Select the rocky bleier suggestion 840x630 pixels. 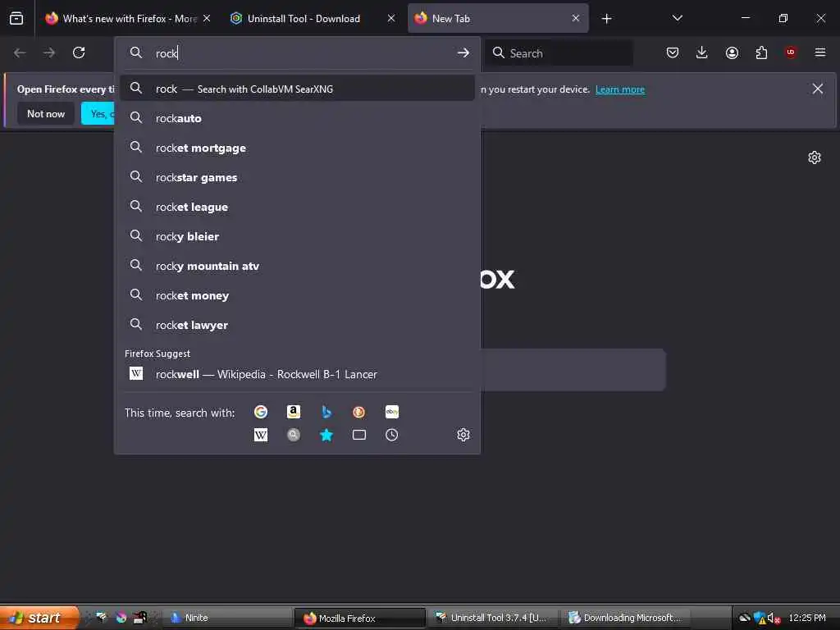coord(297,236)
